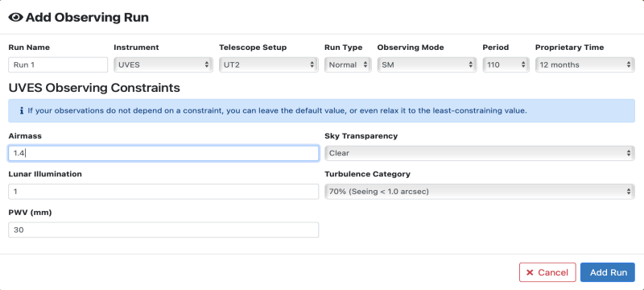Open the Proprietary Time dropdown showing 12 months
Viewport: 644px width, 290px height.
pos(585,65)
